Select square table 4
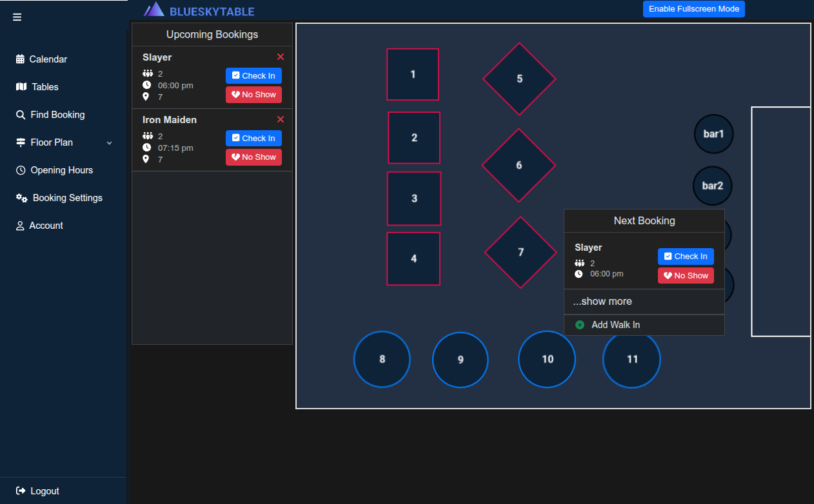 pyautogui.click(x=413, y=258)
